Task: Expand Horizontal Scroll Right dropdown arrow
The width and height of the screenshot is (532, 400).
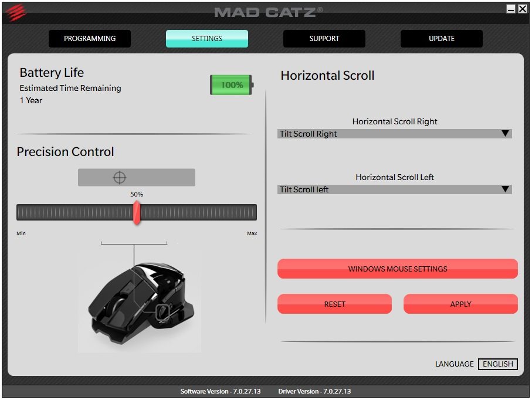Action: pos(505,134)
